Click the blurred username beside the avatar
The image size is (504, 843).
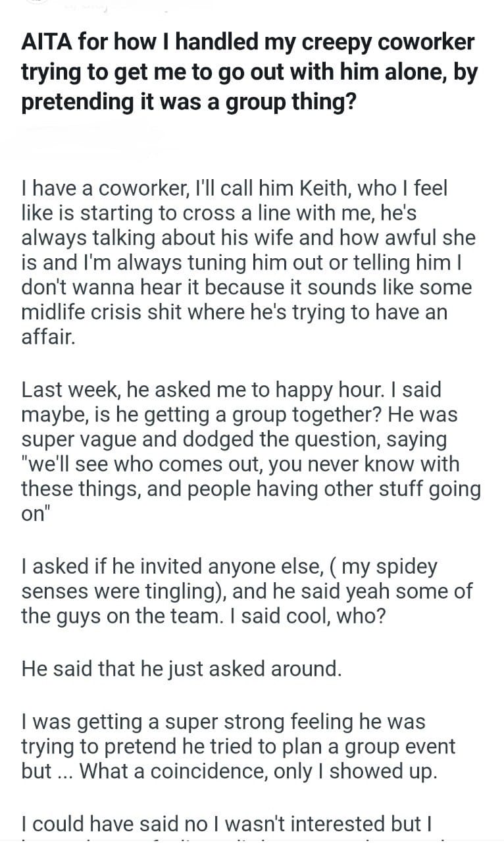coord(86,6)
